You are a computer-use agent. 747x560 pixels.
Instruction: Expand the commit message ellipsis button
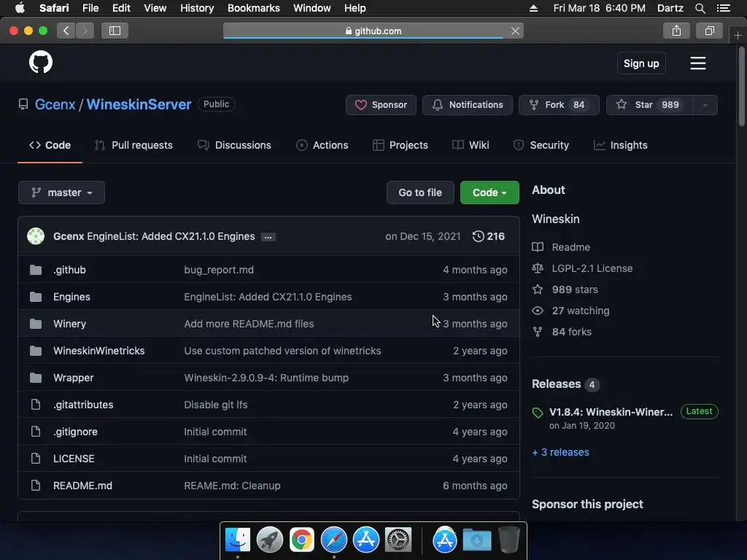(268, 237)
